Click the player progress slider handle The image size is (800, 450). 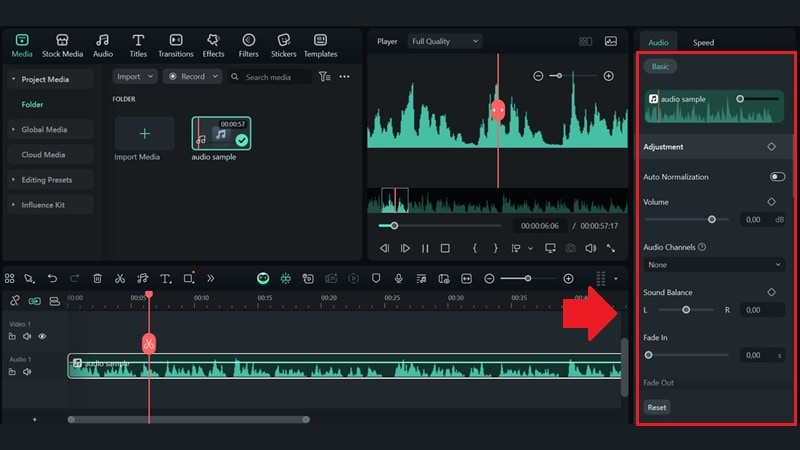394,226
